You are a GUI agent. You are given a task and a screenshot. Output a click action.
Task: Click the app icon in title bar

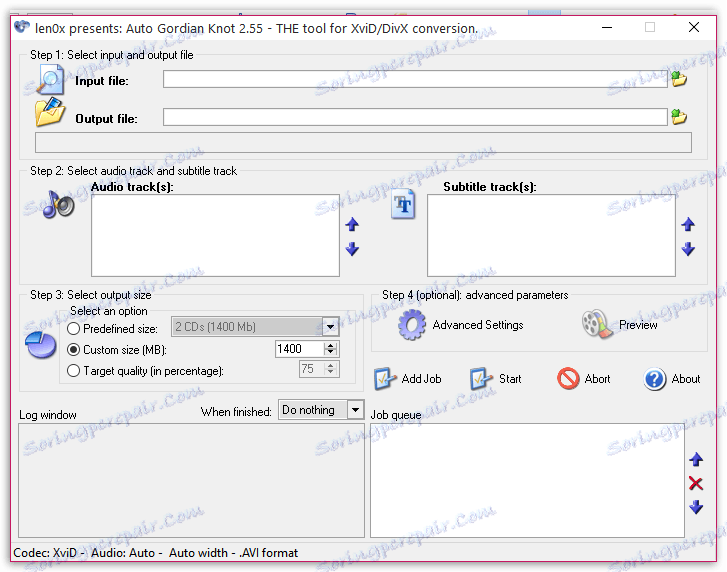[22, 27]
